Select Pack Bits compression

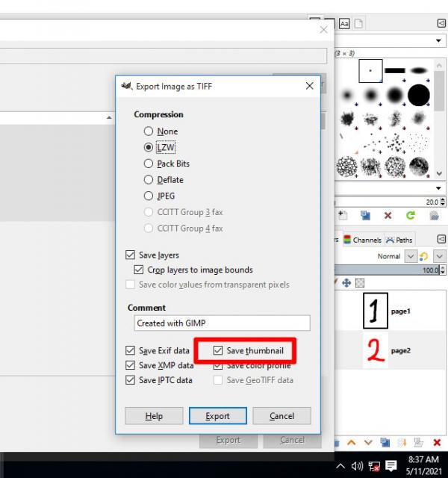(167, 164)
